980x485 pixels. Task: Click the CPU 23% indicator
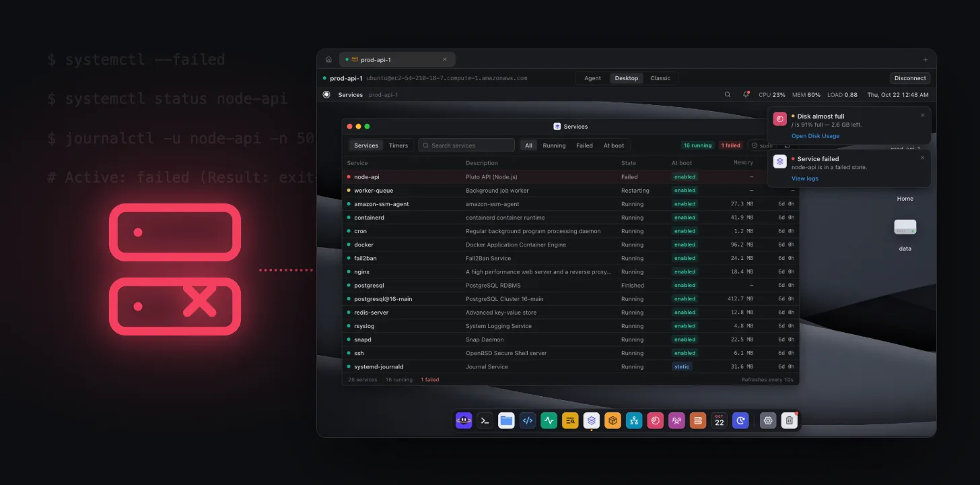[772, 95]
